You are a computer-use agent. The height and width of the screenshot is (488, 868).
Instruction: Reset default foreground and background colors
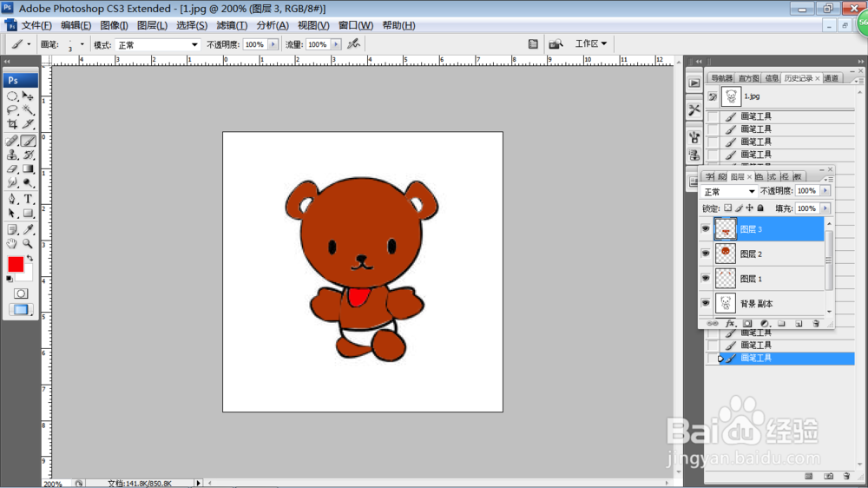click(10, 279)
